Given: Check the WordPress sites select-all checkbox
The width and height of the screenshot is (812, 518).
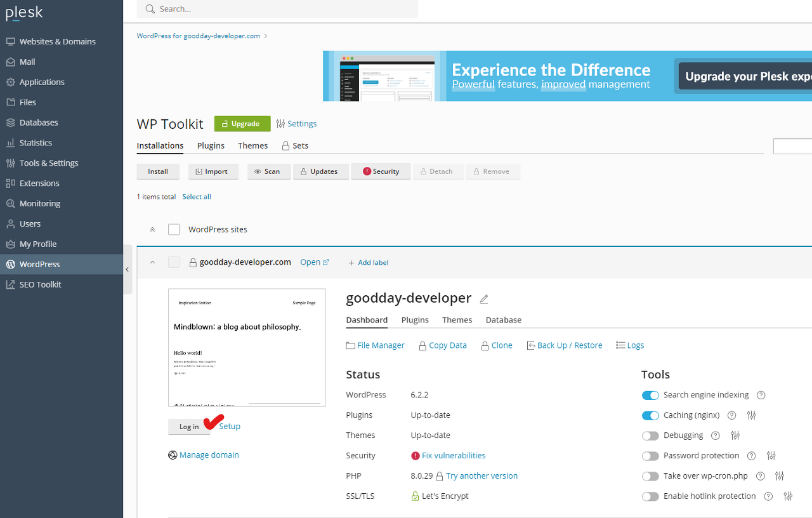Looking at the screenshot, I should [174, 229].
